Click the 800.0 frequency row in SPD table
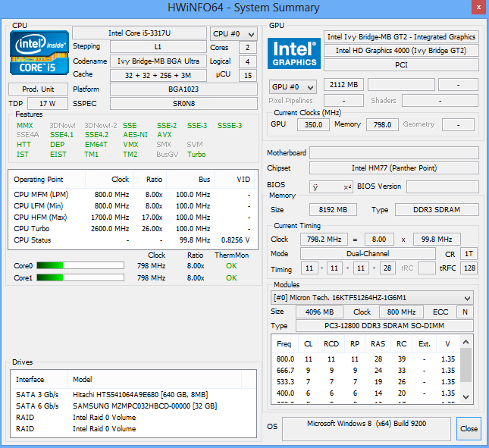 point(366,359)
